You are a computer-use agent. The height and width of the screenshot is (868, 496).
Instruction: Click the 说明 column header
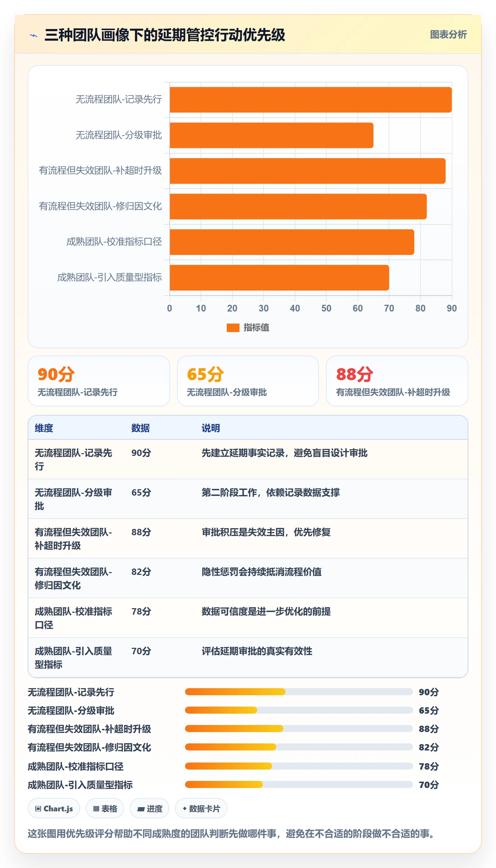[211, 428]
